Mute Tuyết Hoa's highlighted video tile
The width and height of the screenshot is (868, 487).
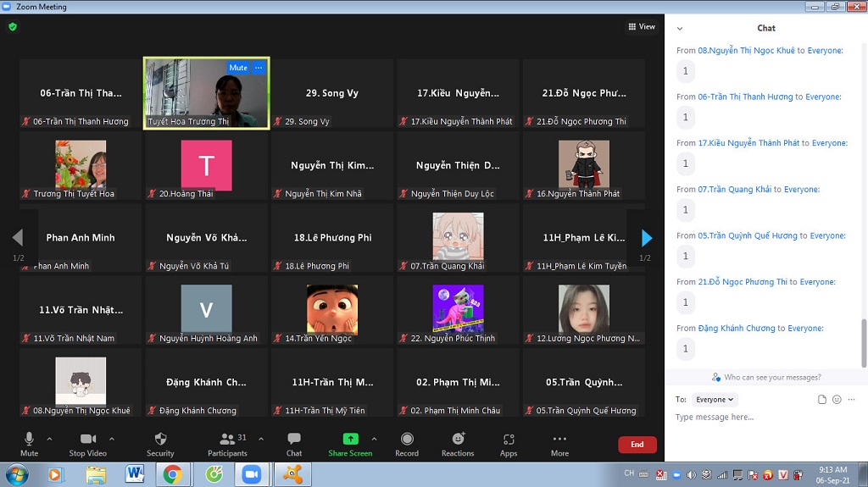tap(238, 68)
